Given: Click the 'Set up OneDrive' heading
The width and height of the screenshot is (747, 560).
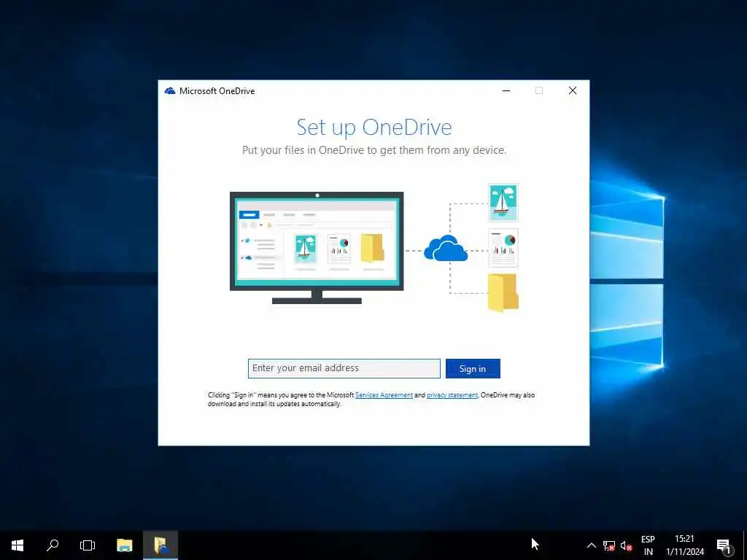Looking at the screenshot, I should point(374,127).
